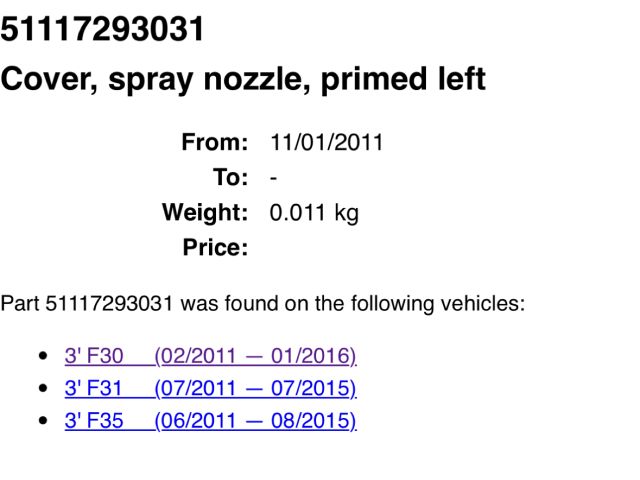Click the bullet before the F35 entry

coord(42,420)
